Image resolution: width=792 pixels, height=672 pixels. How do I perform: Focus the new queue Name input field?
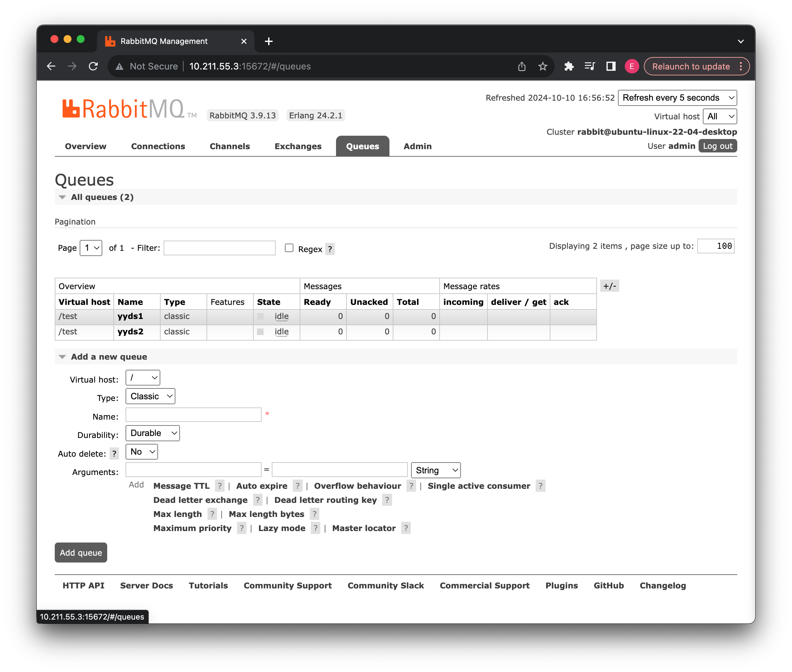pos(193,414)
